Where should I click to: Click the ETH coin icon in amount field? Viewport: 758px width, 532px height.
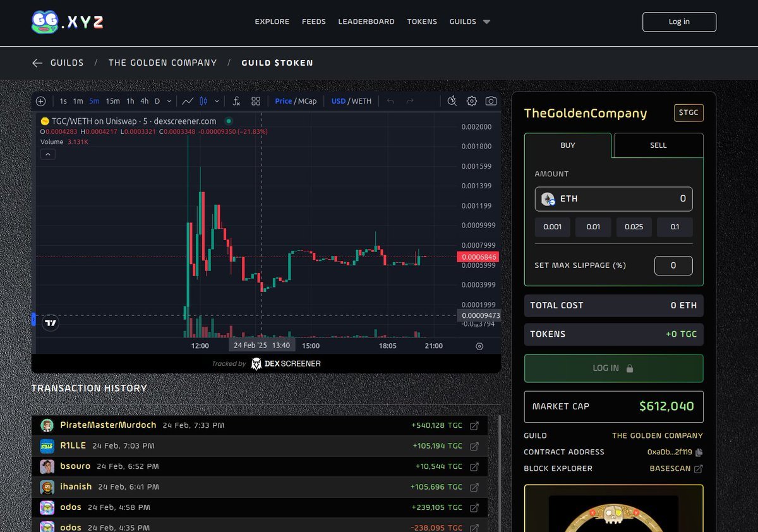[548, 199]
